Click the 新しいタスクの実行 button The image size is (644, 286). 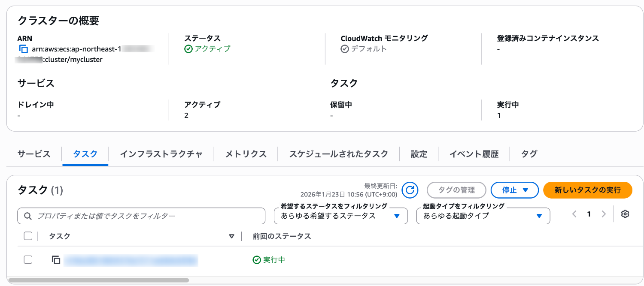click(x=587, y=190)
